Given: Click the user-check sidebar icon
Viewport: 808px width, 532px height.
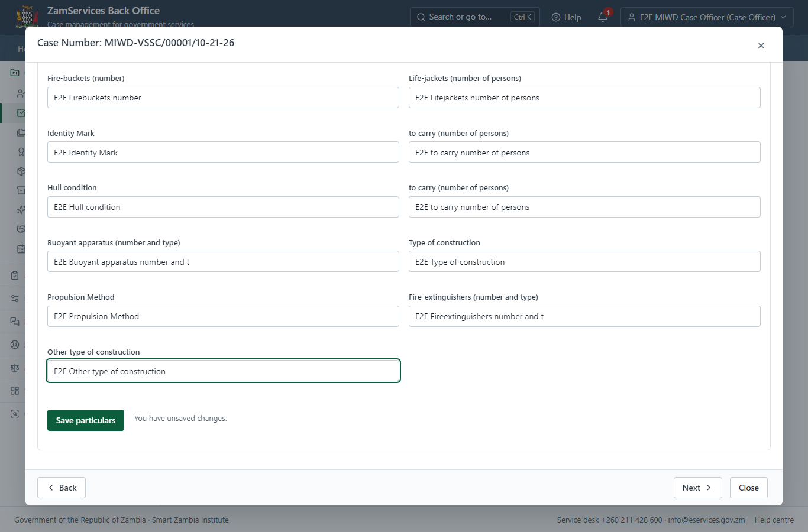Looking at the screenshot, I should tap(21, 93).
